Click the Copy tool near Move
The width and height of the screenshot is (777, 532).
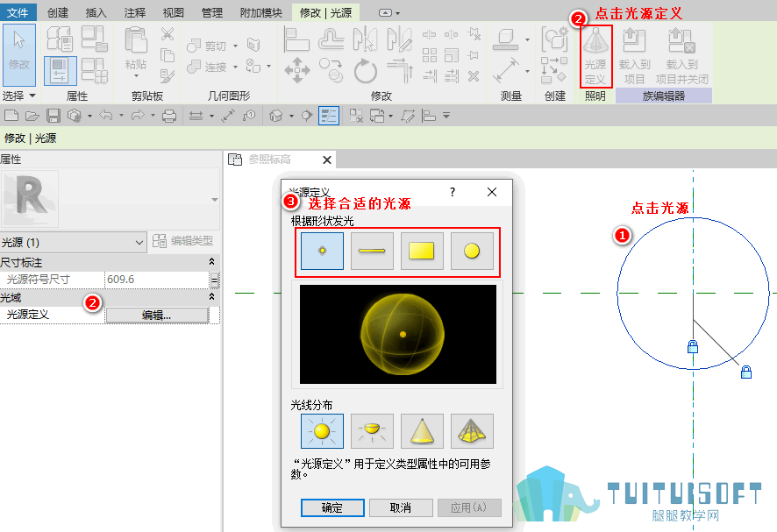331,70
